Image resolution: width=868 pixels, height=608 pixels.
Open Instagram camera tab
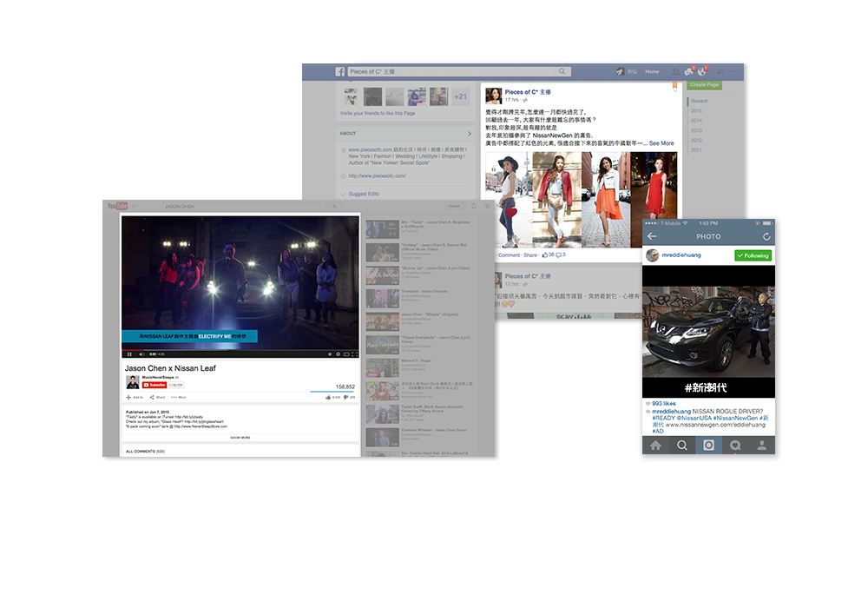708,446
